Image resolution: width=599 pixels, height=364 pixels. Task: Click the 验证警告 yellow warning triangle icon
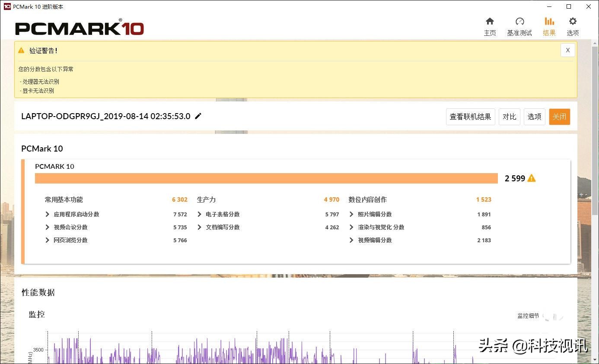22,51
